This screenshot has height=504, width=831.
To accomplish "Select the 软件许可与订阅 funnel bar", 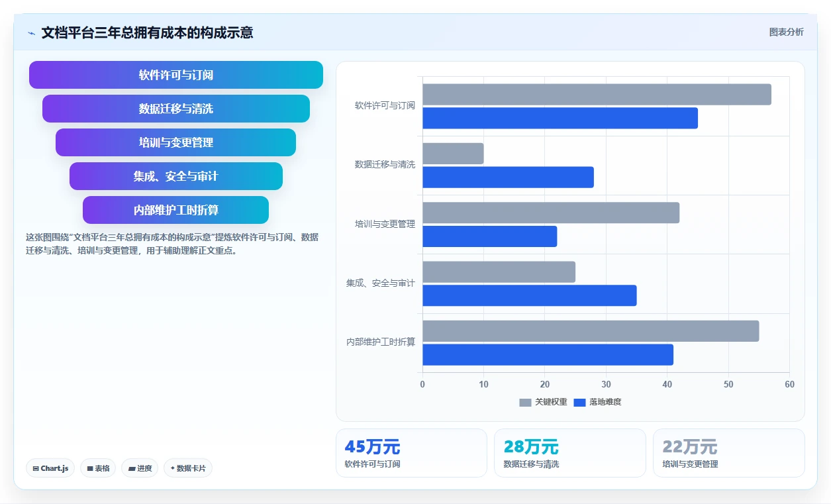I will (176, 75).
